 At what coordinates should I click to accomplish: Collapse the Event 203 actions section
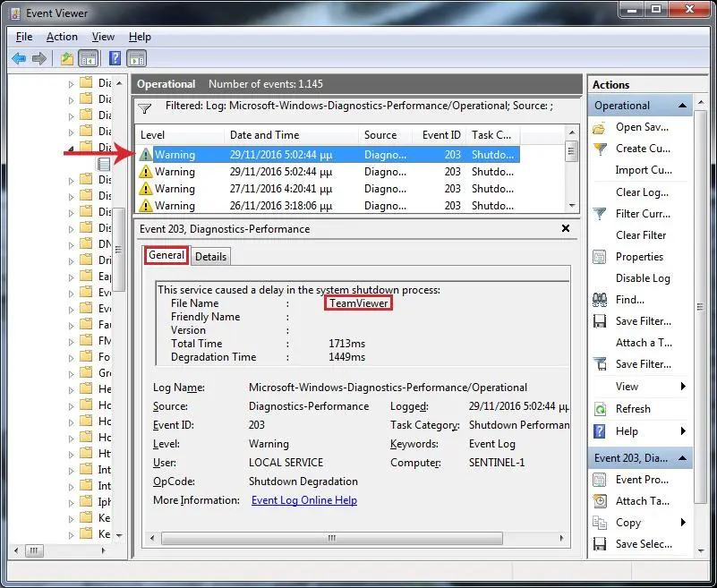[x=683, y=458]
